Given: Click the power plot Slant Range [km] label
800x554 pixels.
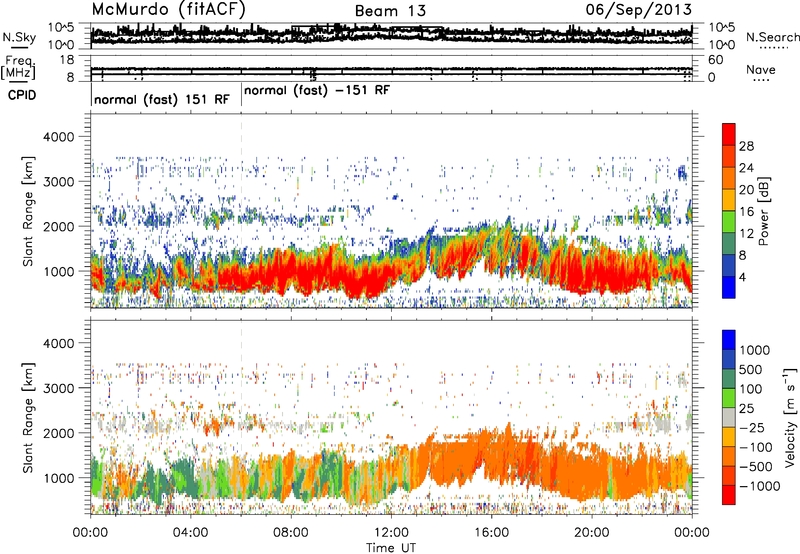Looking at the screenshot, I should [28, 211].
